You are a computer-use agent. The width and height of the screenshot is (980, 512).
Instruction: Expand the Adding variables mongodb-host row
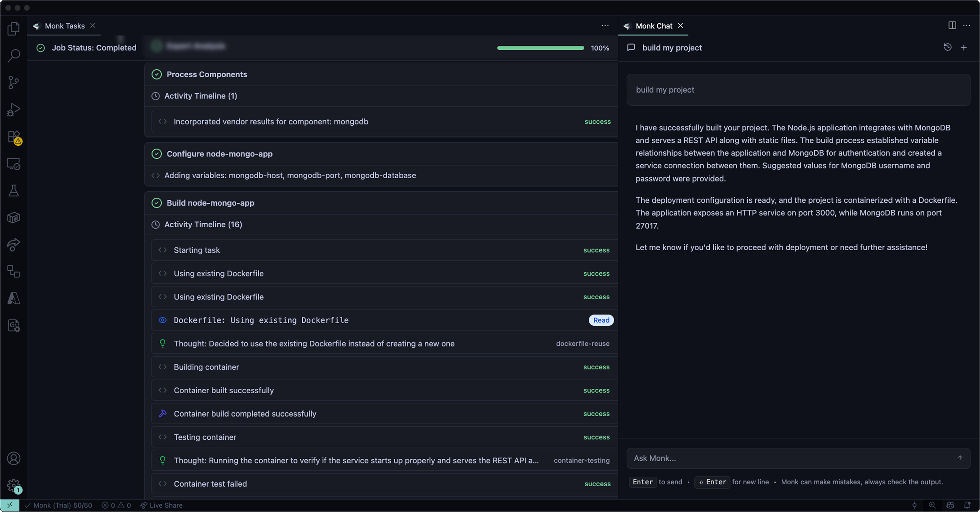(x=381, y=175)
